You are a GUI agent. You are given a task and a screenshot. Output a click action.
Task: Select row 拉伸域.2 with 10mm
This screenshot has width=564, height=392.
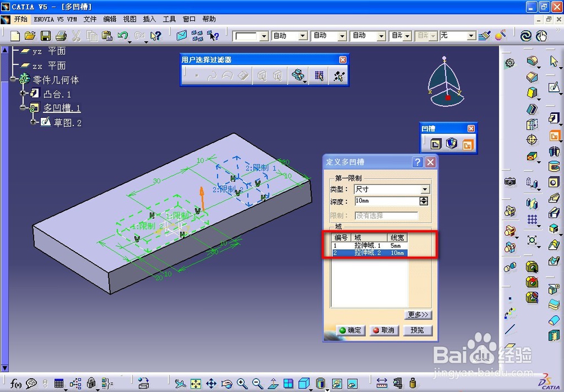(x=370, y=253)
